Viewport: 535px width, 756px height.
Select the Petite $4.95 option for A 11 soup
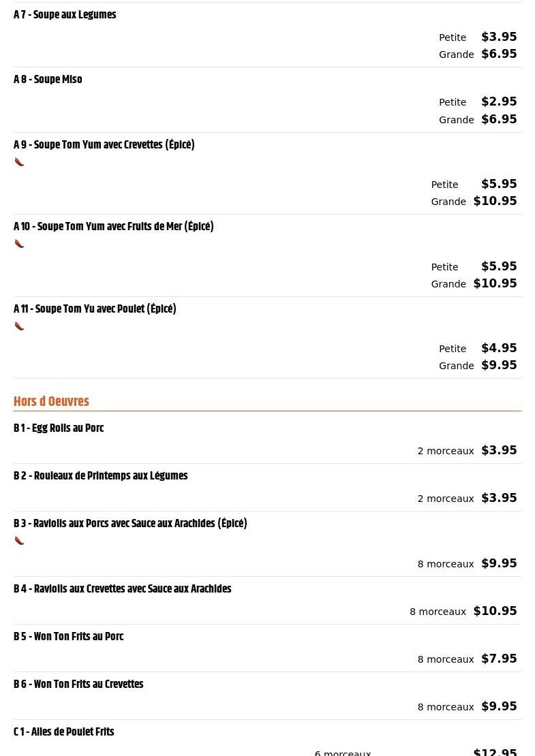tap(478, 348)
